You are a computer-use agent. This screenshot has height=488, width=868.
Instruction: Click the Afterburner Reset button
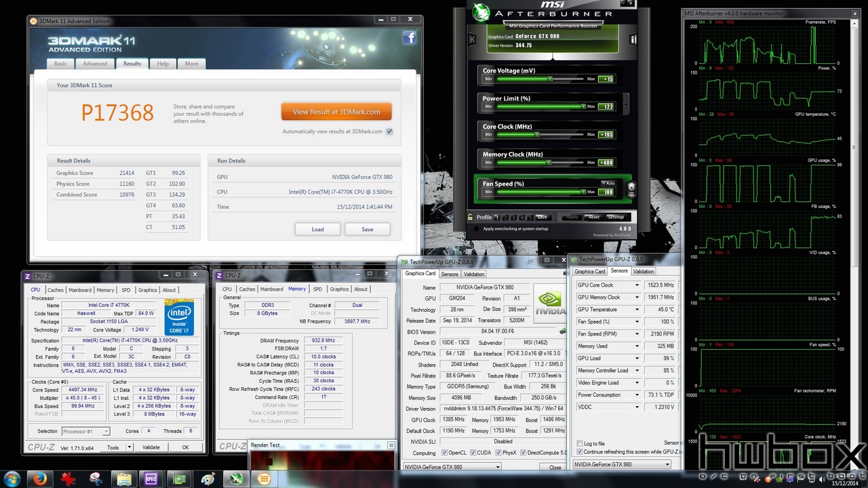pos(593,217)
